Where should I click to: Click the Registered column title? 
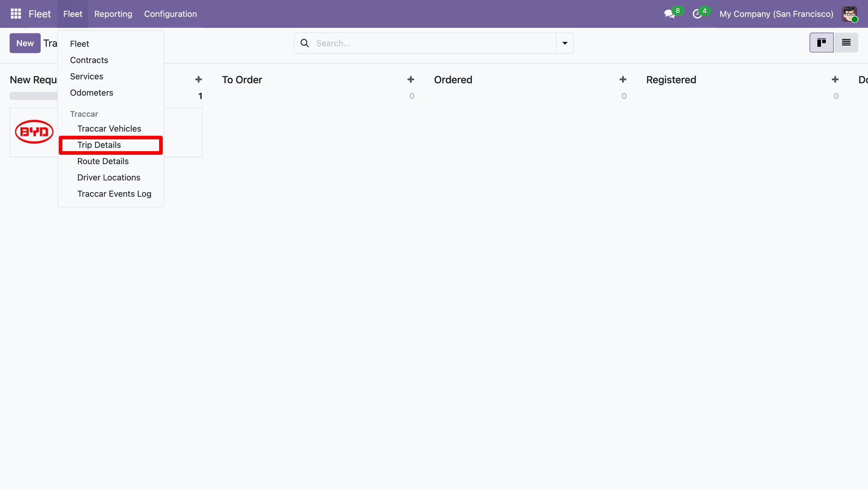click(x=671, y=80)
